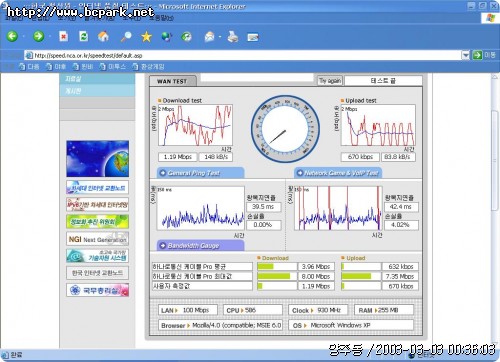Open the 야후 link in Links bar

(x=56, y=67)
